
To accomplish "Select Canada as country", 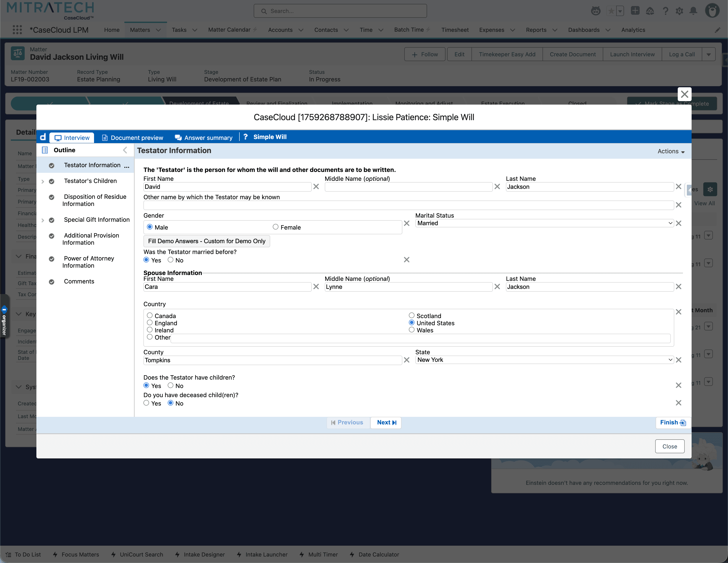I will [150, 315].
